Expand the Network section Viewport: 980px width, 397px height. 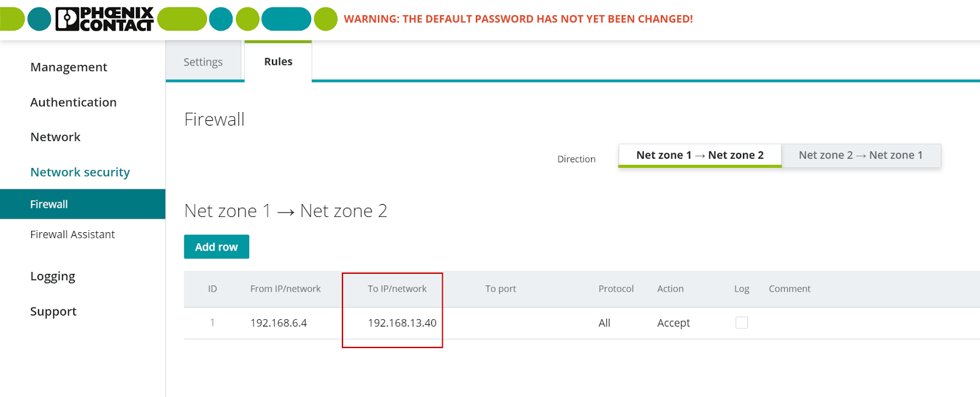pos(55,137)
